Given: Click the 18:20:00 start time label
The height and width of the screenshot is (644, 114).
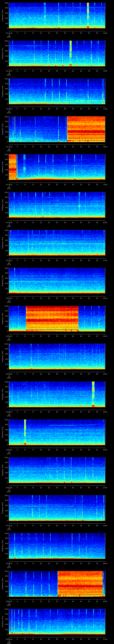Looking at the screenshot, I should point(9,260).
